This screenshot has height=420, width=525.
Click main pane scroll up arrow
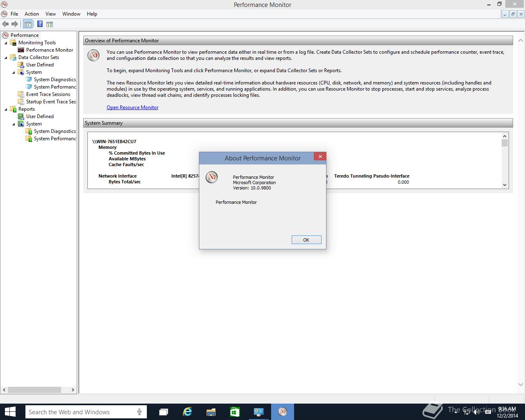pos(521,41)
